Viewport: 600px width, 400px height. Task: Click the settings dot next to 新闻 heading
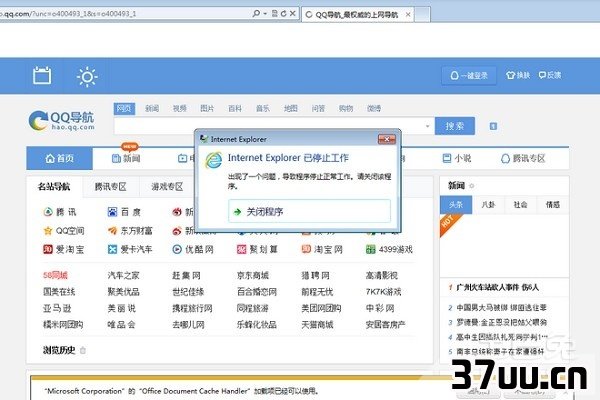(x=471, y=186)
